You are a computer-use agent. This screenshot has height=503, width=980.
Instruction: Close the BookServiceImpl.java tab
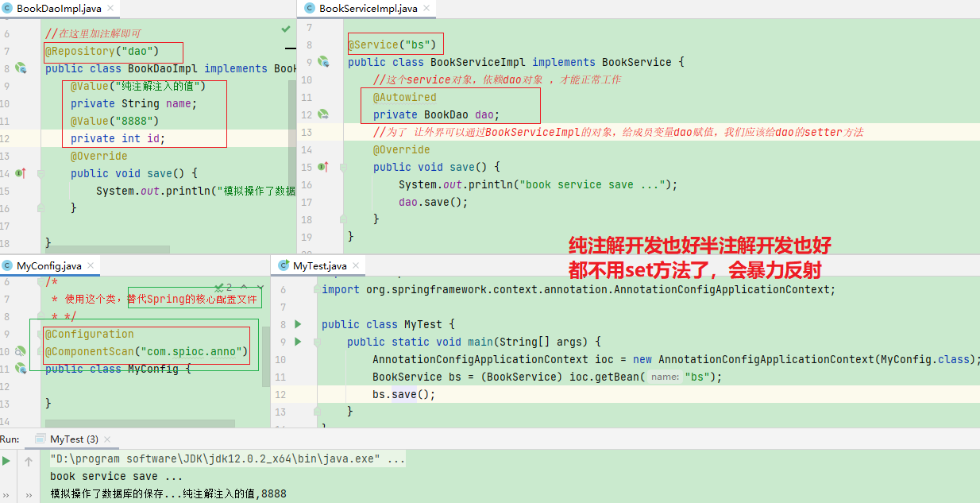coord(426,9)
